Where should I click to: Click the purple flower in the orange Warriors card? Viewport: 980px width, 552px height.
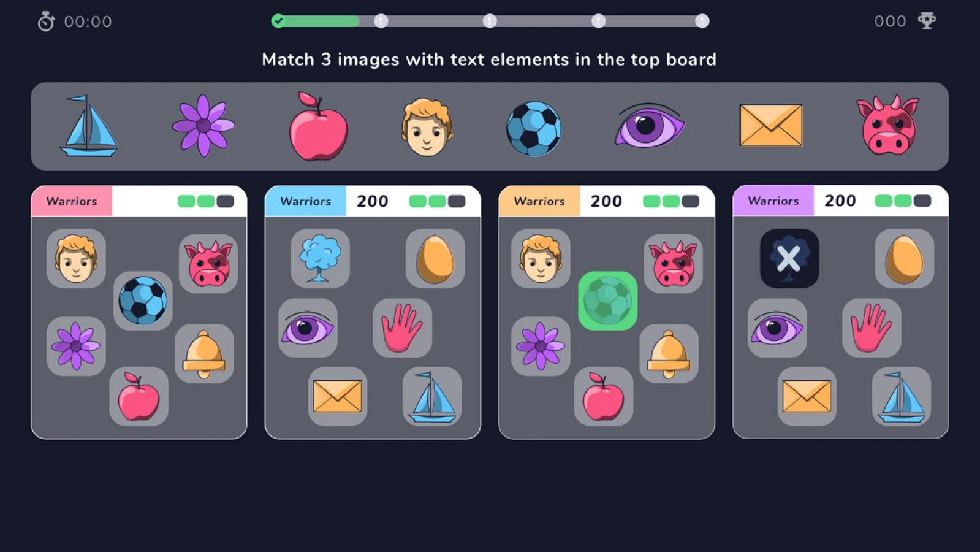pyautogui.click(x=541, y=347)
